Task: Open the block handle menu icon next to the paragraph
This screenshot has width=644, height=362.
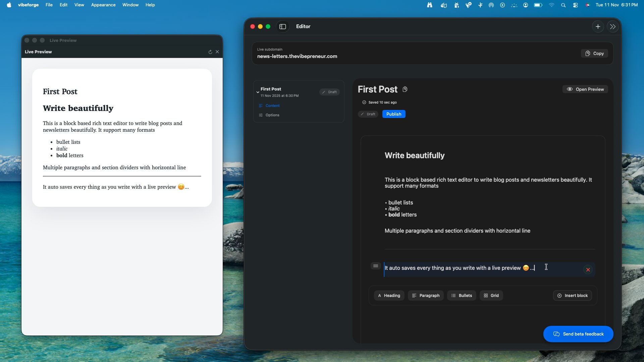Action: [375, 265]
